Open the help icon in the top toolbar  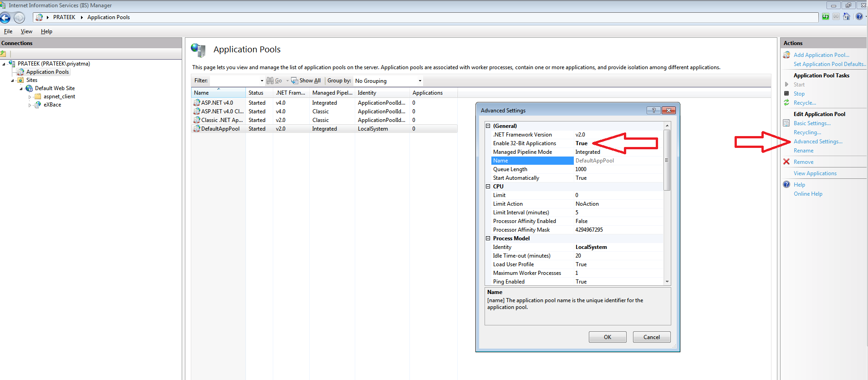click(859, 17)
